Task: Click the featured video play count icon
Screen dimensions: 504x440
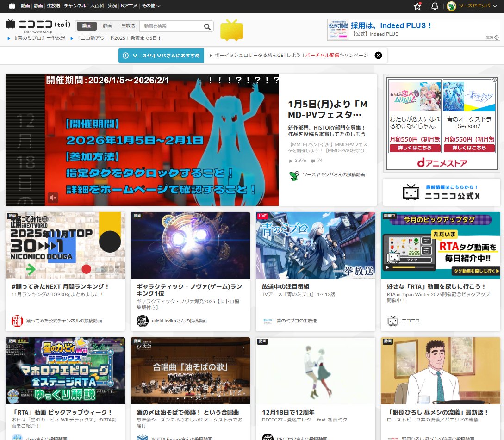Action: coord(291,161)
